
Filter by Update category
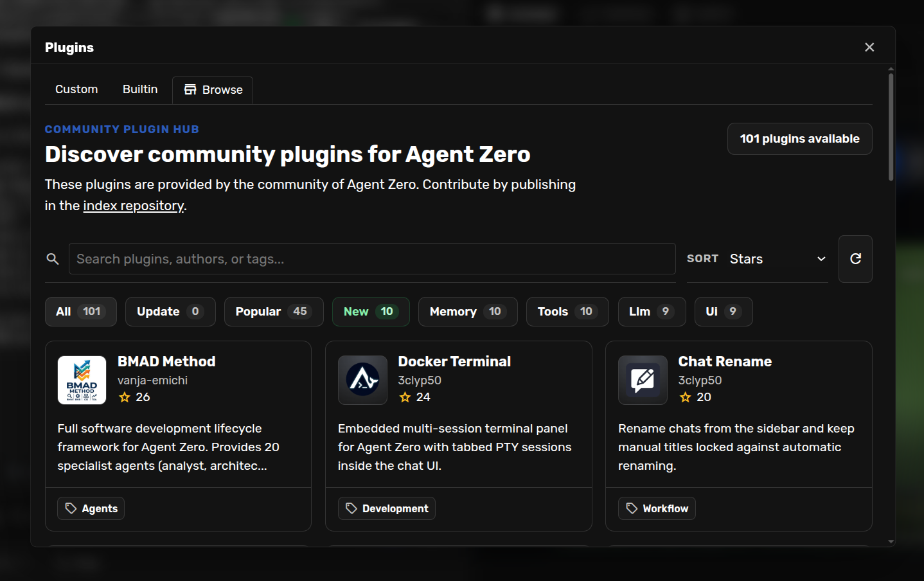tap(170, 312)
